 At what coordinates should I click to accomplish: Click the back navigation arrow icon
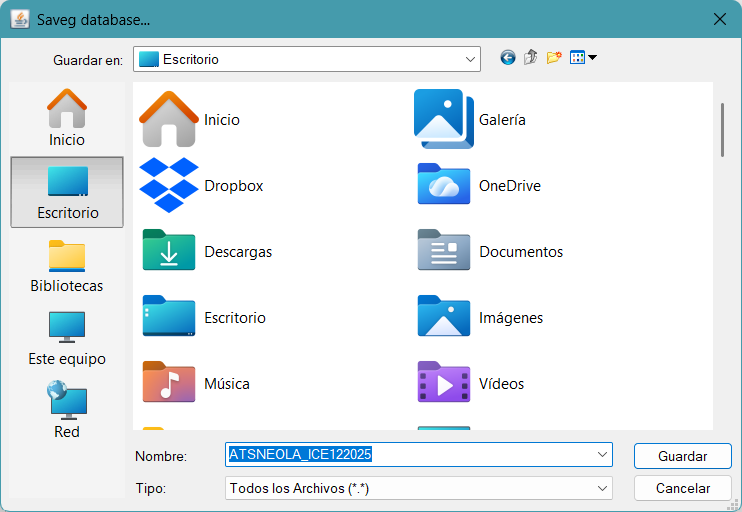coord(508,58)
